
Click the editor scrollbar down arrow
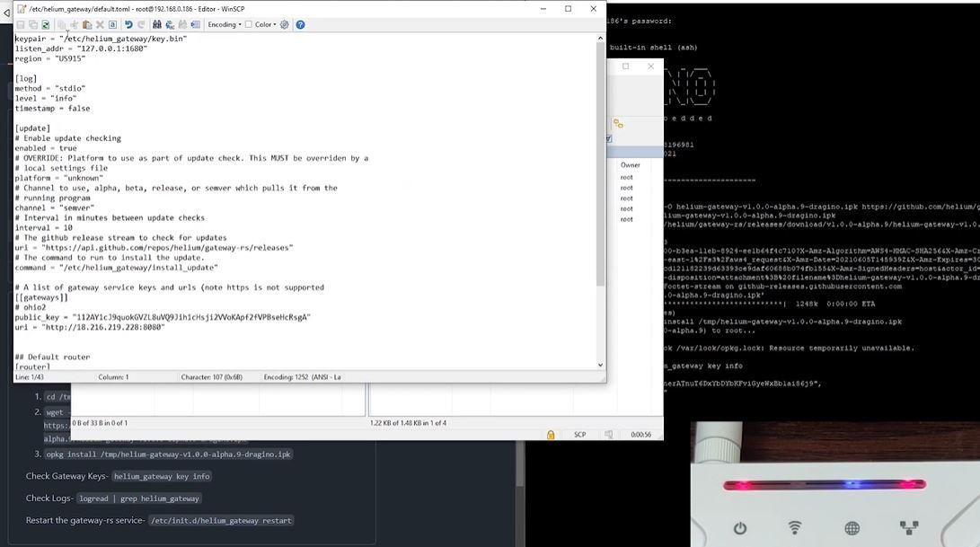601,365
